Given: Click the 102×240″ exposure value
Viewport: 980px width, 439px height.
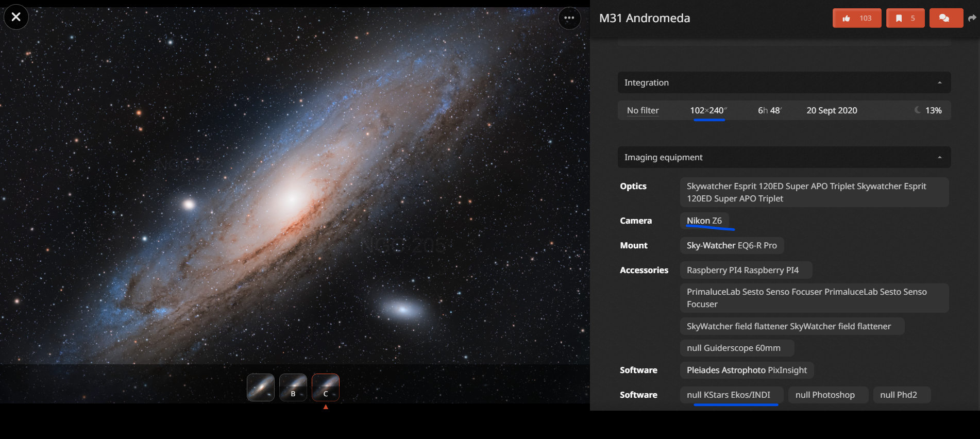Looking at the screenshot, I should (x=708, y=110).
